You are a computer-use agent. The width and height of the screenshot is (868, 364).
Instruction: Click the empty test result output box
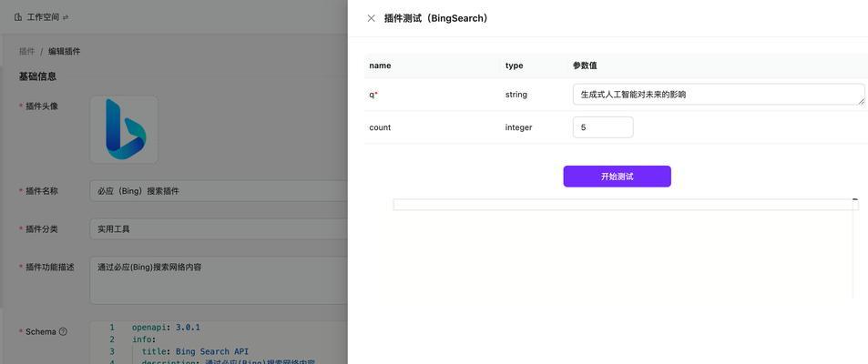[x=626, y=205]
